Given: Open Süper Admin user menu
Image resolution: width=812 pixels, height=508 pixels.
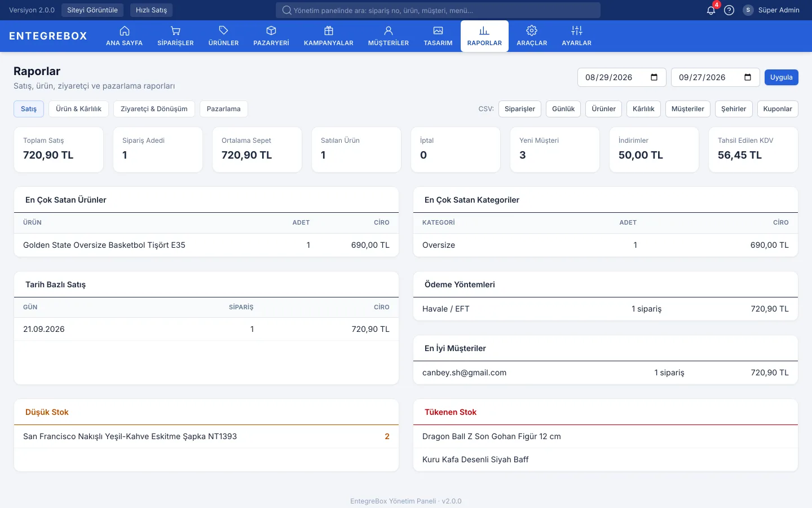Looking at the screenshot, I should coord(771,10).
